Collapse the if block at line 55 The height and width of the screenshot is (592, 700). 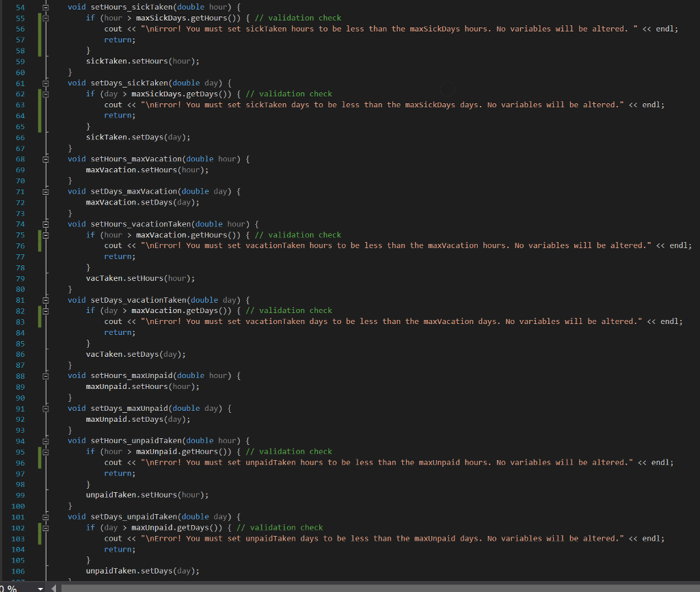[46, 18]
